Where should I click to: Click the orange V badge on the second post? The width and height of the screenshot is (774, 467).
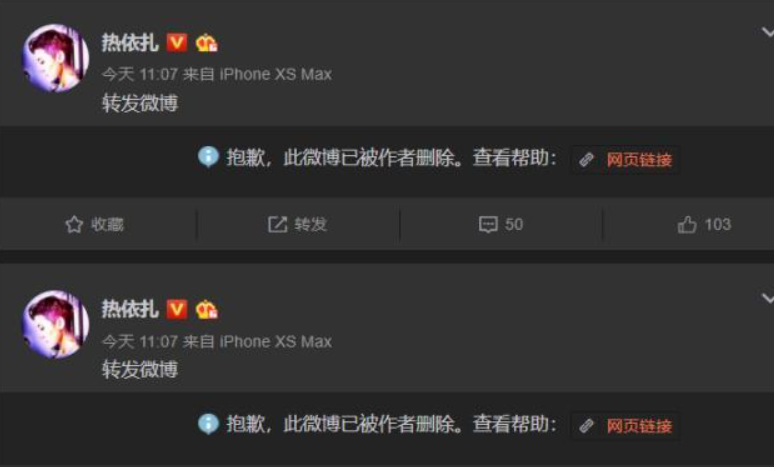point(176,310)
